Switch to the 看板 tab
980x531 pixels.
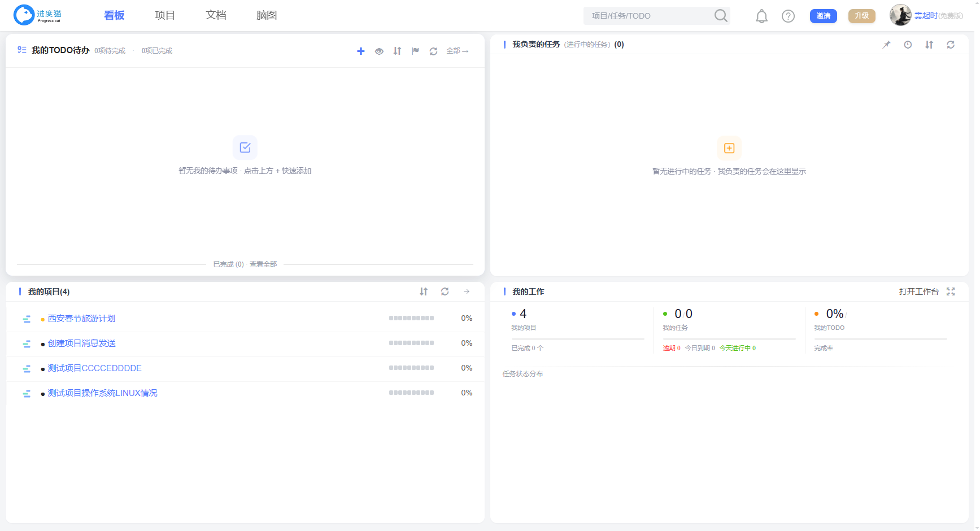pos(114,15)
